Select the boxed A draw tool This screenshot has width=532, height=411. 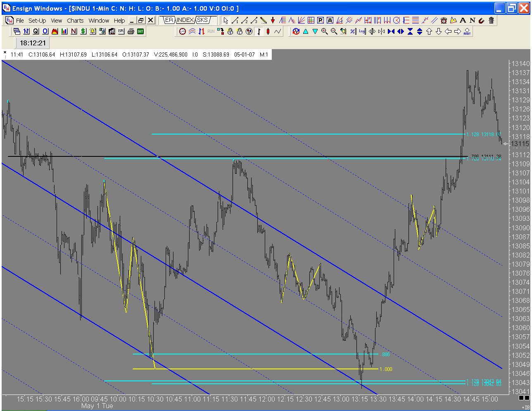[330, 20]
